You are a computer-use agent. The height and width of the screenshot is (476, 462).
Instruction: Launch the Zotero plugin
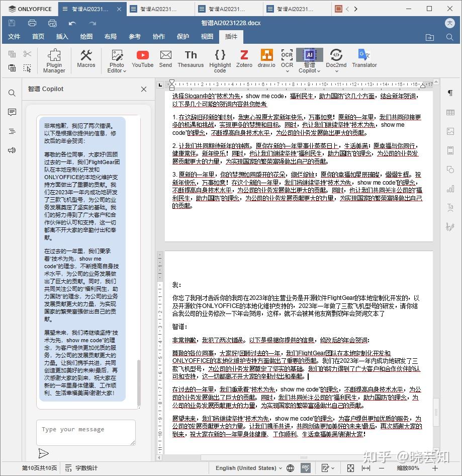coord(244,58)
